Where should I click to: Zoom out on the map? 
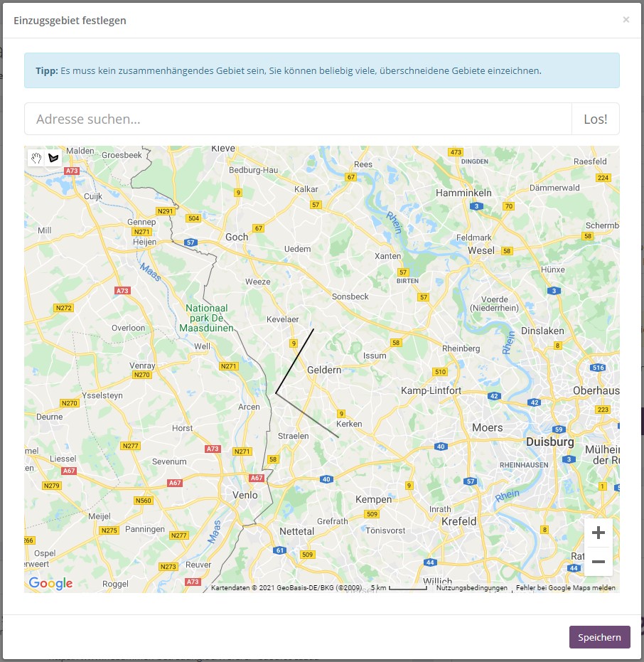[x=598, y=562]
